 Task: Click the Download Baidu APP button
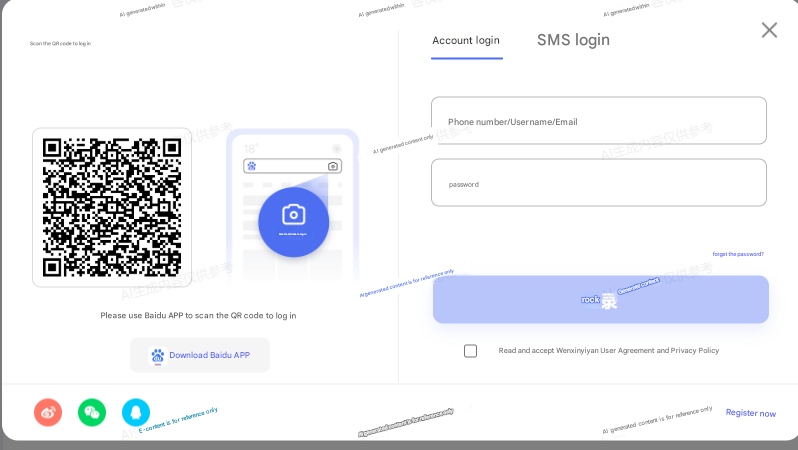[200, 355]
